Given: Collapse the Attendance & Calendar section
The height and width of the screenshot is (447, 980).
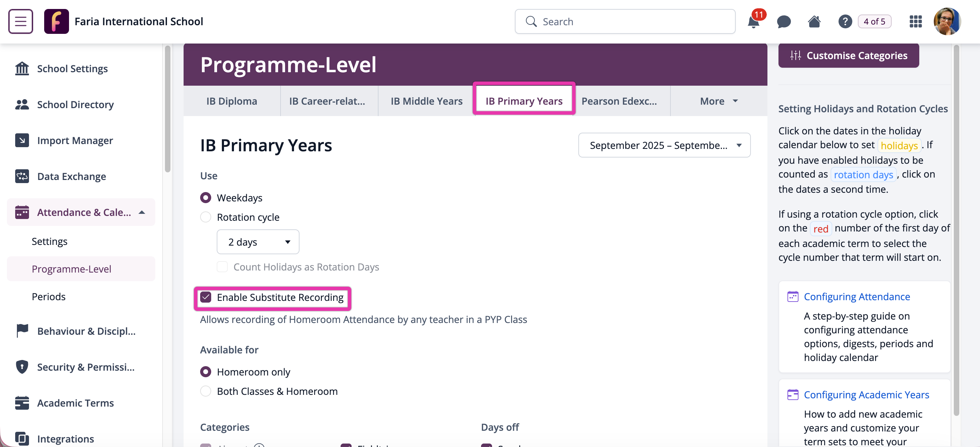Looking at the screenshot, I should tap(142, 212).
